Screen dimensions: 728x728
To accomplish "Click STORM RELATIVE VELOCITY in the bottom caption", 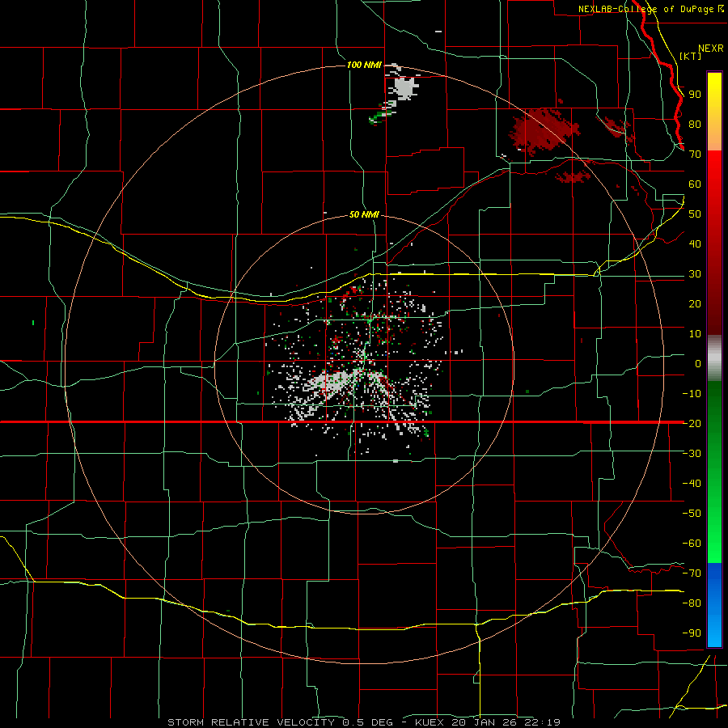I will point(251,722).
